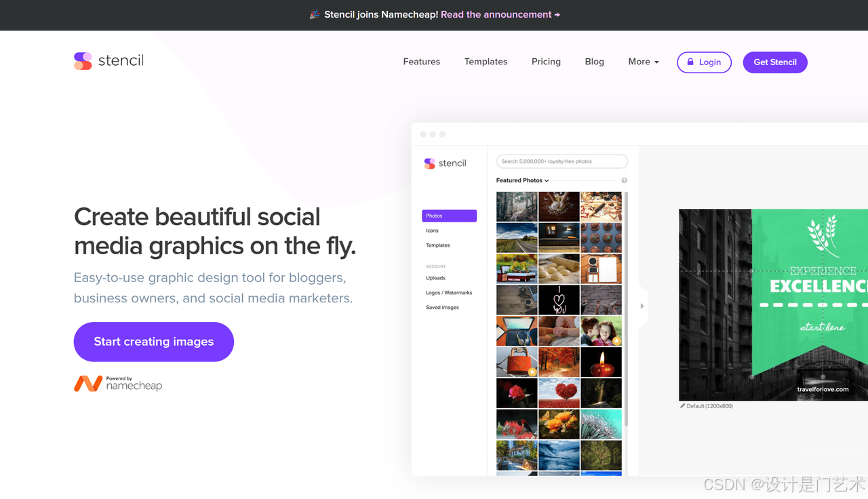The image size is (868, 499).
Task: Select the laptop with headphones thumbnail
Action: [x=517, y=331]
